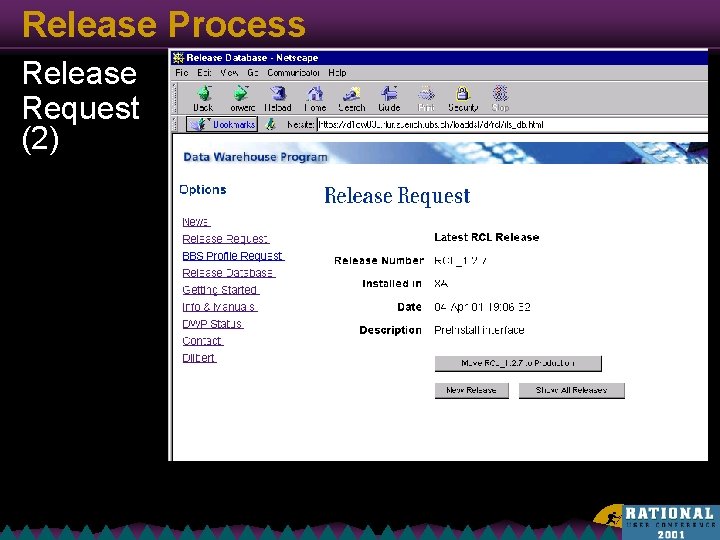Click the description Preinstall interface text
Screen dimensions: 720x540
point(479,330)
